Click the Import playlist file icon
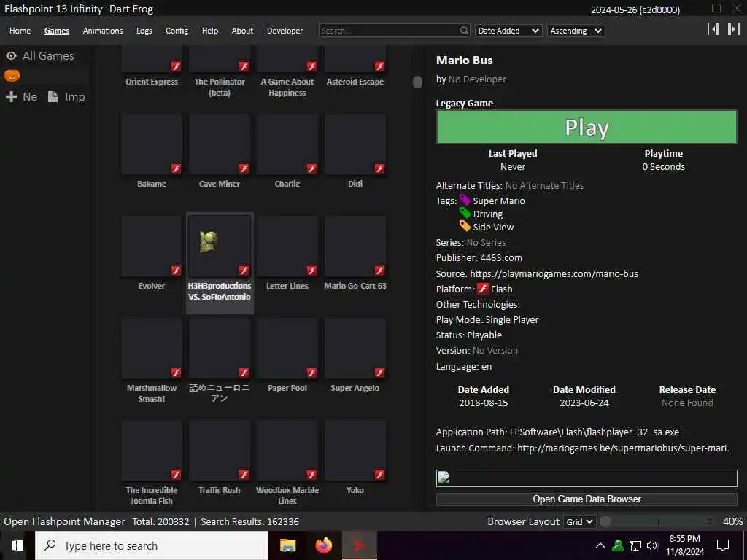 (x=53, y=97)
